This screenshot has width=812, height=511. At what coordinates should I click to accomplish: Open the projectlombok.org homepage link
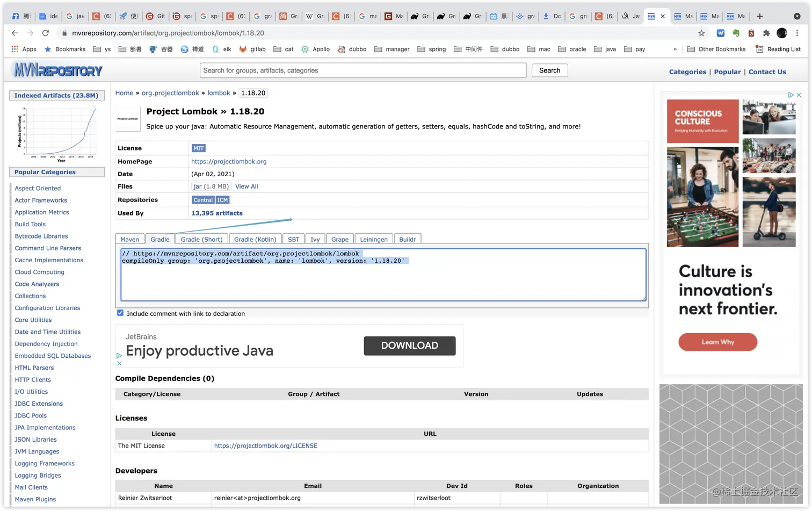[229, 161]
